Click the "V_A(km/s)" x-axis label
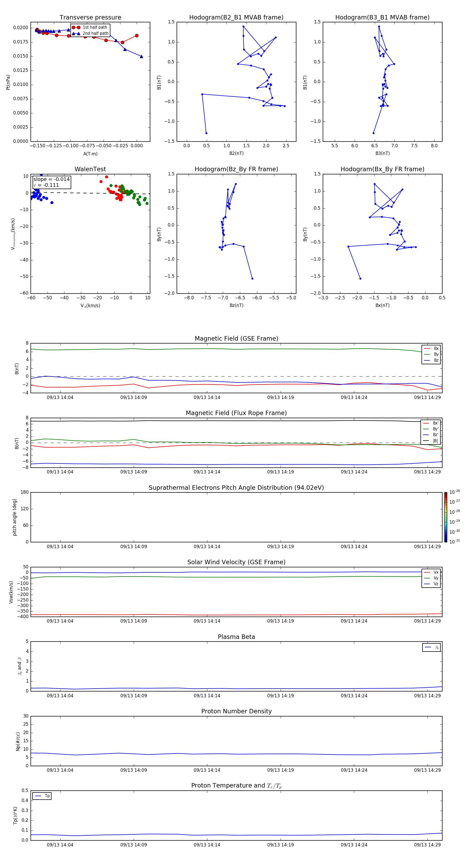 tap(90, 306)
